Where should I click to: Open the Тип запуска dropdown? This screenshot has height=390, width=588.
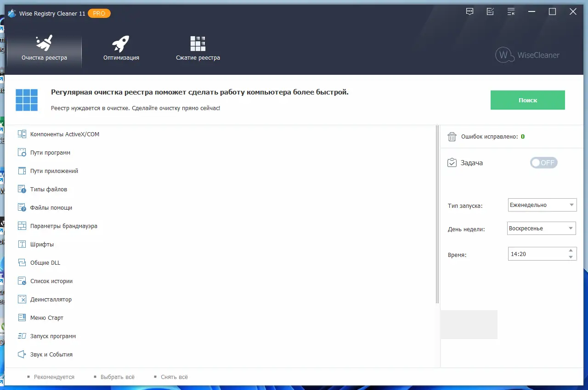click(543, 205)
